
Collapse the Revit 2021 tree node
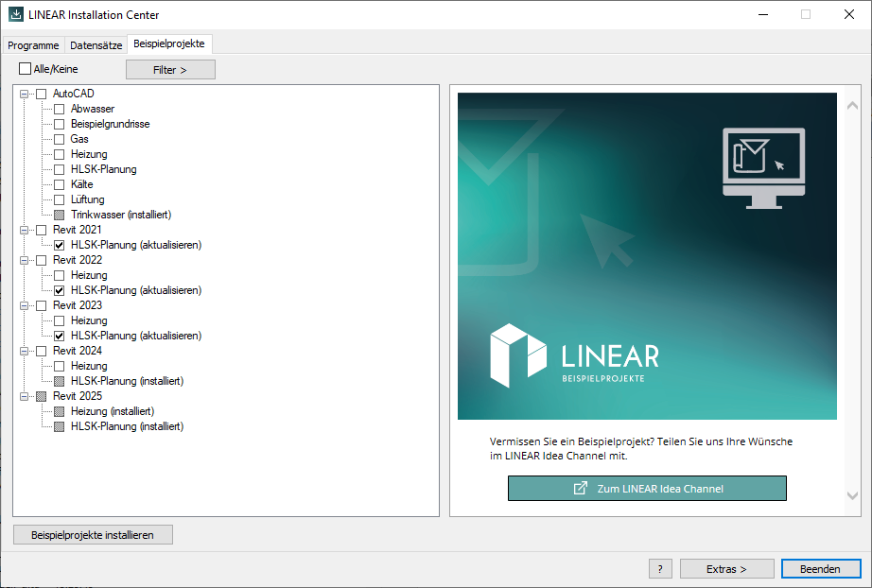[24, 230]
